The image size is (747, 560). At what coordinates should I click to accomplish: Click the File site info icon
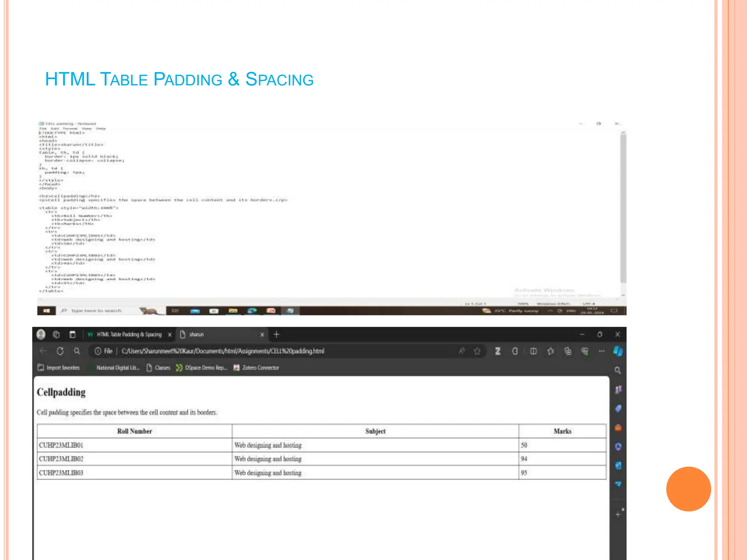(x=103, y=351)
